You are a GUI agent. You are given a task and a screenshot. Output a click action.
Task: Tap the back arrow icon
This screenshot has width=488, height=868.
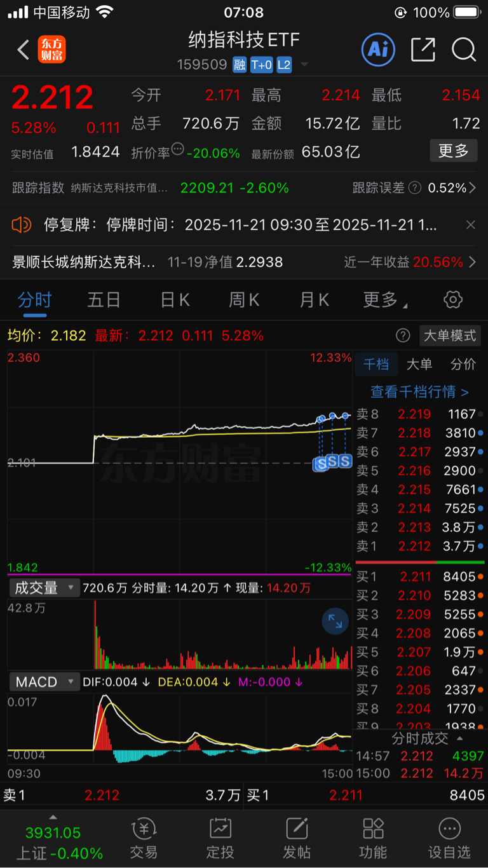pyautogui.click(x=23, y=50)
